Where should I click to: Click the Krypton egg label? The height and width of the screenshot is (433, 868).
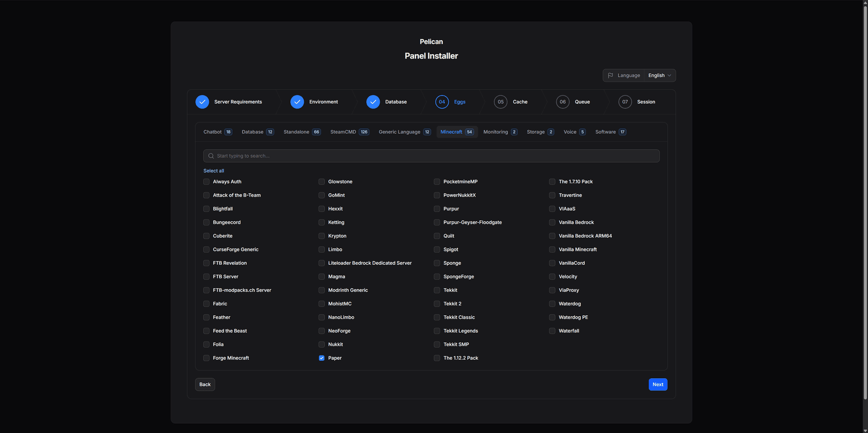(337, 236)
